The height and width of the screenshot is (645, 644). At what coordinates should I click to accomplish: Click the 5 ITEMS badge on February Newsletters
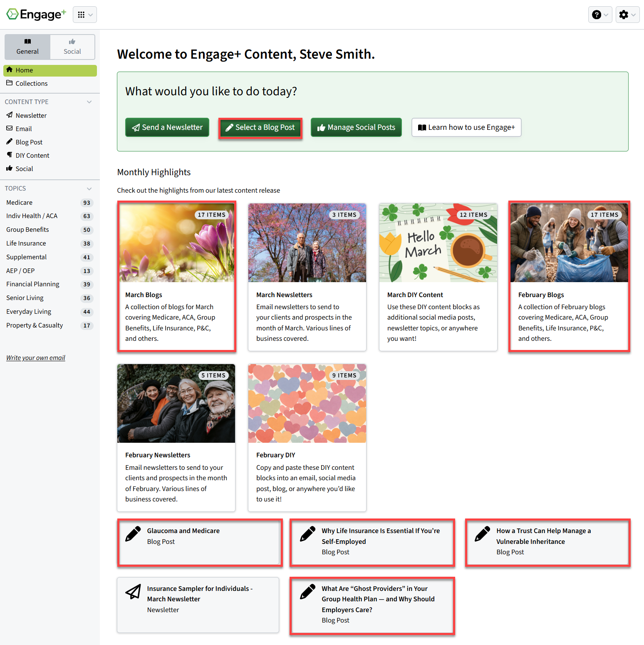point(213,375)
